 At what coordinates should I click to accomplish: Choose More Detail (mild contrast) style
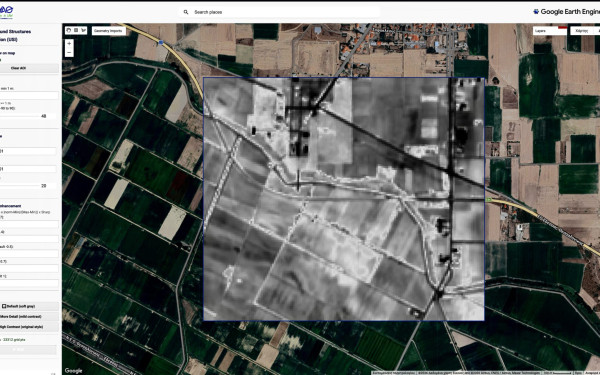[x=29, y=316]
